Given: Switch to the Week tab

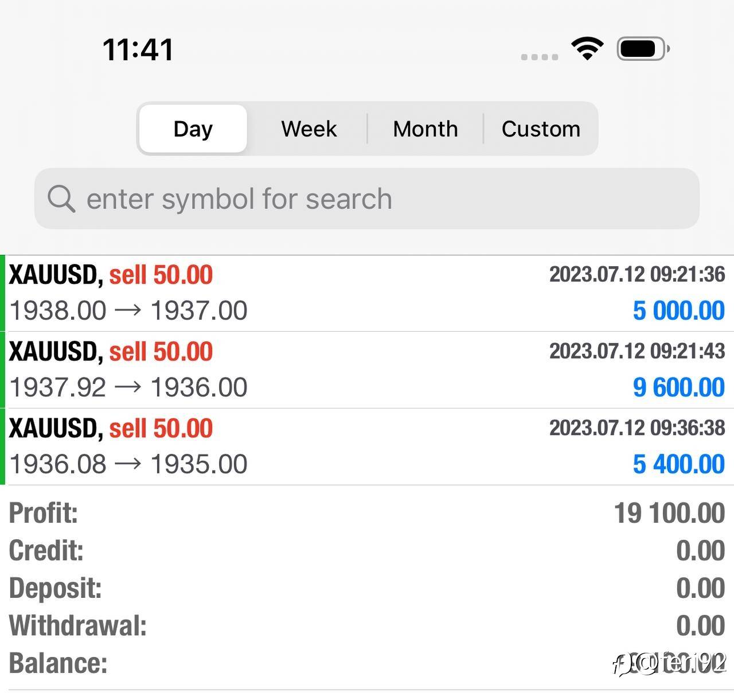Looking at the screenshot, I should point(309,129).
